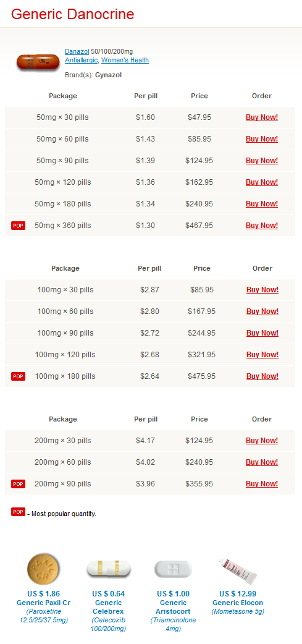Viewport: 302px width, 644px height.
Task: Click POP badge beside 200mg × 90 pills
Action: 18,484
